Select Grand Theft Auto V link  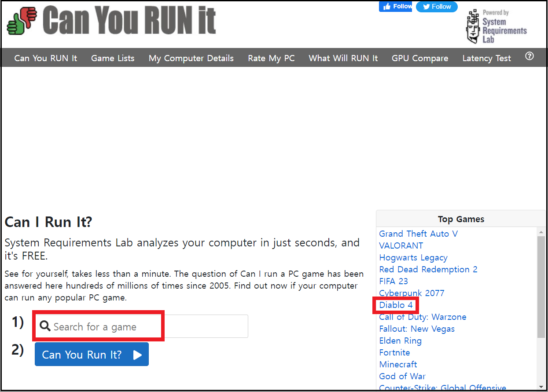(x=419, y=234)
